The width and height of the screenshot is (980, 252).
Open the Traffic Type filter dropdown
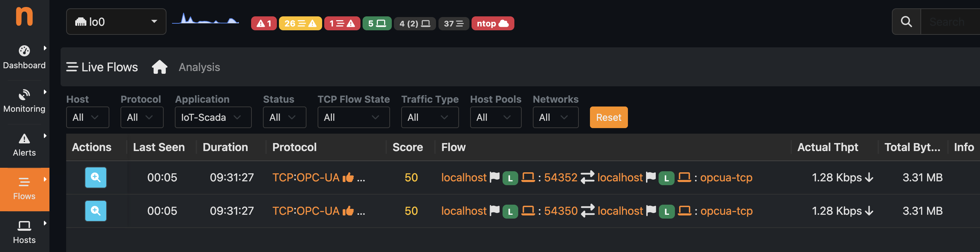click(429, 117)
